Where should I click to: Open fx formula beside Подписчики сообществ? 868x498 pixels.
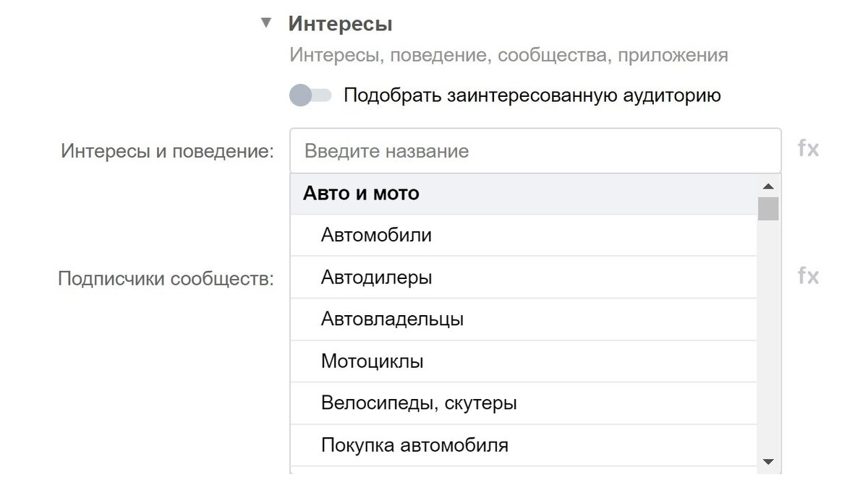808,275
